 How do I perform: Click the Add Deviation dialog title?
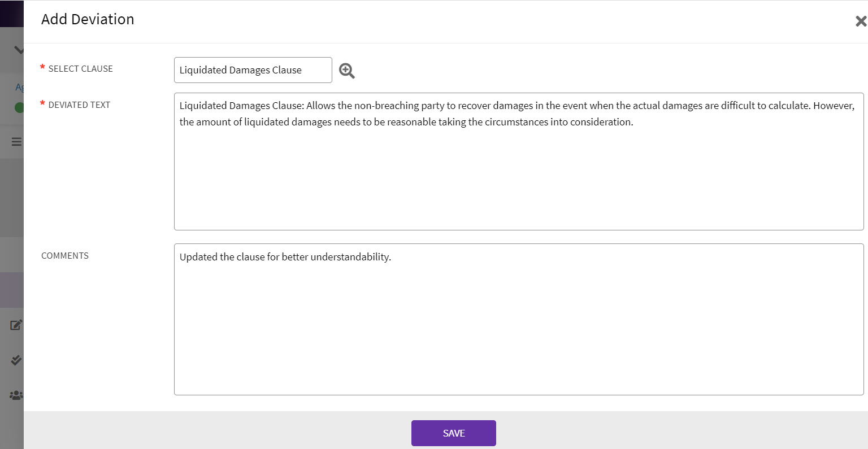point(88,19)
